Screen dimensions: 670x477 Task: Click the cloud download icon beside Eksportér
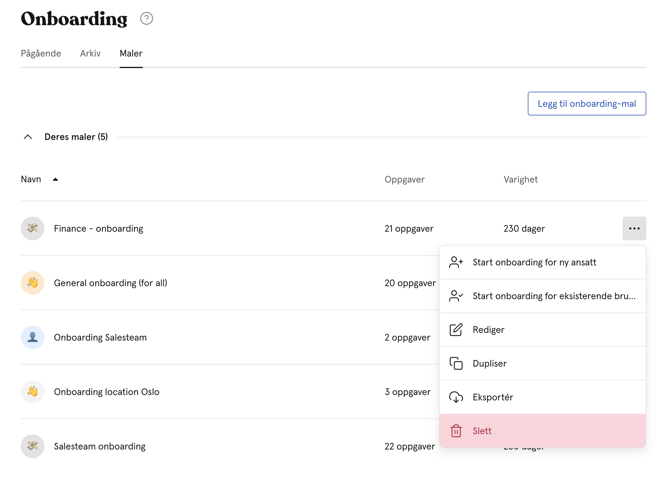point(456,397)
